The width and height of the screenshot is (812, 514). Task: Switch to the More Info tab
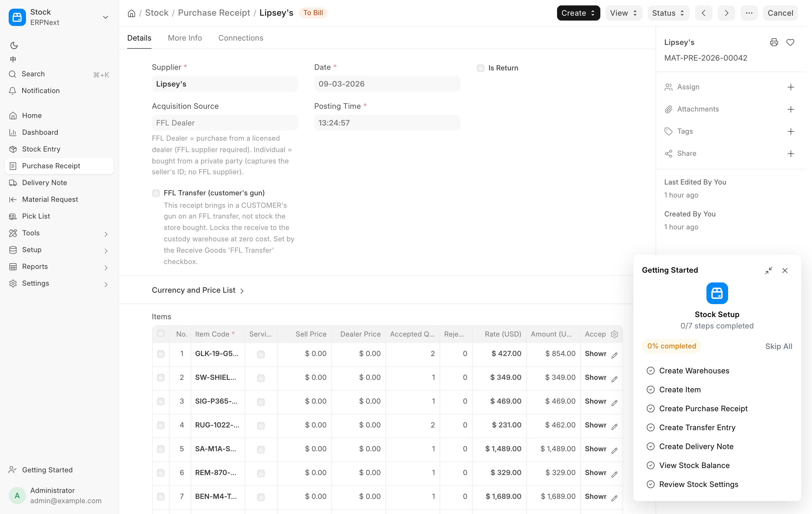(185, 38)
